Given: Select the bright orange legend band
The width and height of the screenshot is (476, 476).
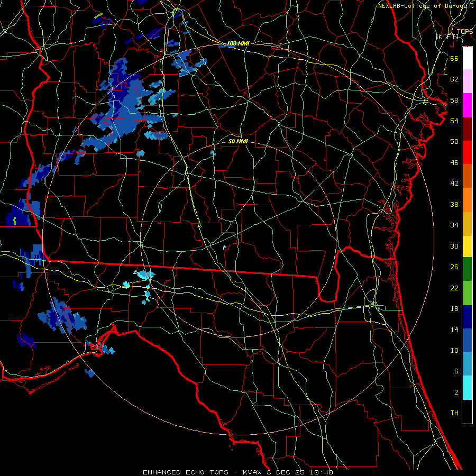Looking at the screenshot, I should click(x=467, y=200).
